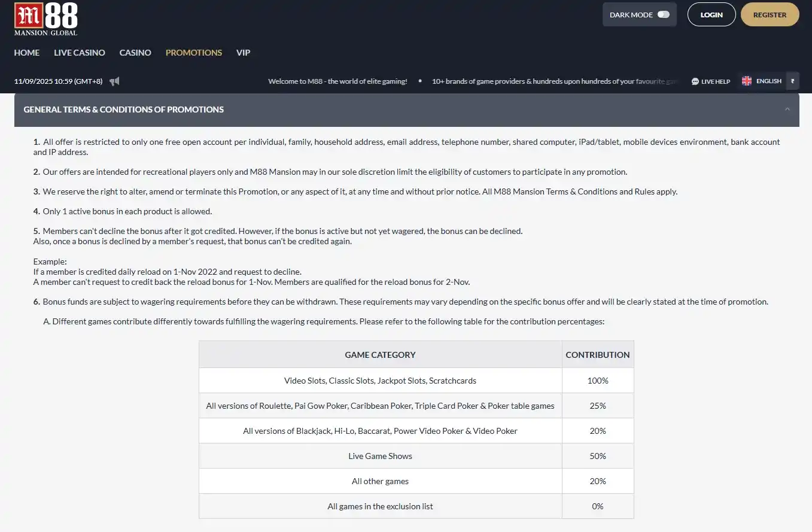The height and width of the screenshot is (532, 812).
Task: Open the English language dropdown
Action: point(768,81)
